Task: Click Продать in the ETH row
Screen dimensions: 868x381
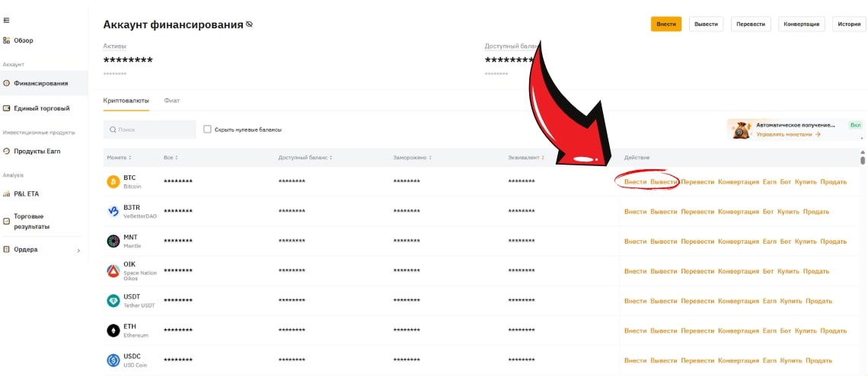Action: coord(833,331)
